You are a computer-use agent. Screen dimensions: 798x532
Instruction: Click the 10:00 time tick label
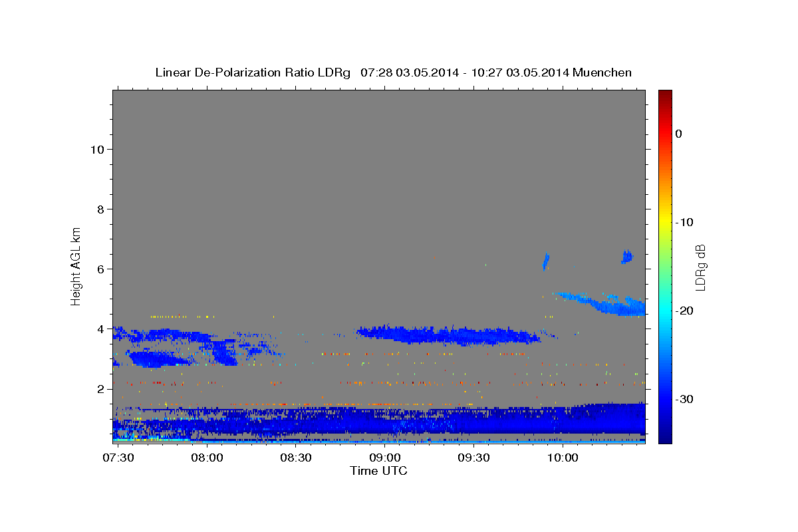coord(563,458)
